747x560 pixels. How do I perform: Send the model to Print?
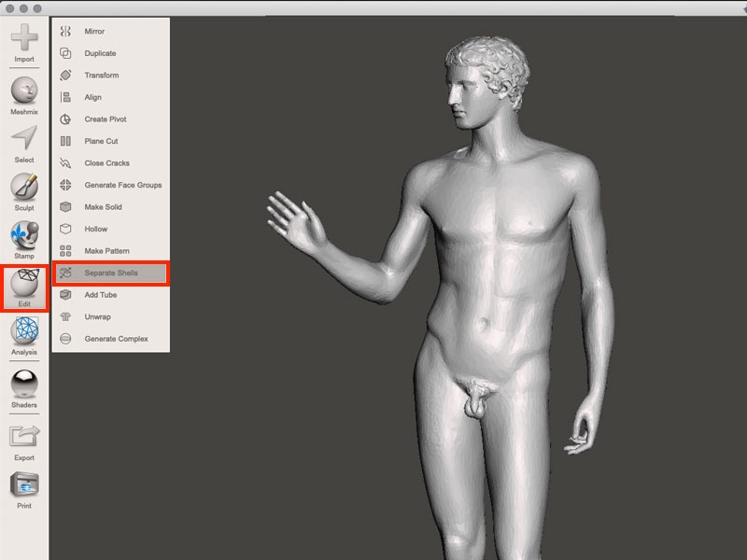click(24, 485)
